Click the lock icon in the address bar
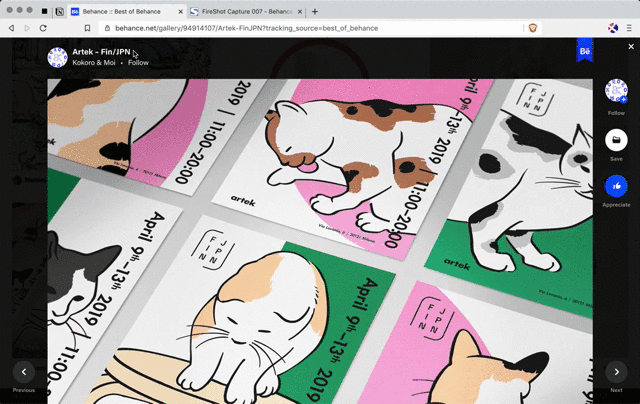The width and height of the screenshot is (640, 404). click(x=107, y=28)
